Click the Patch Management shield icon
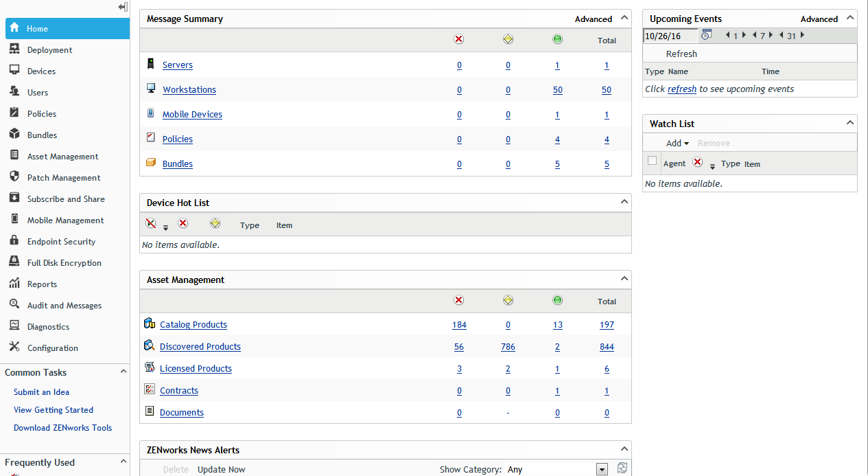 pos(14,177)
